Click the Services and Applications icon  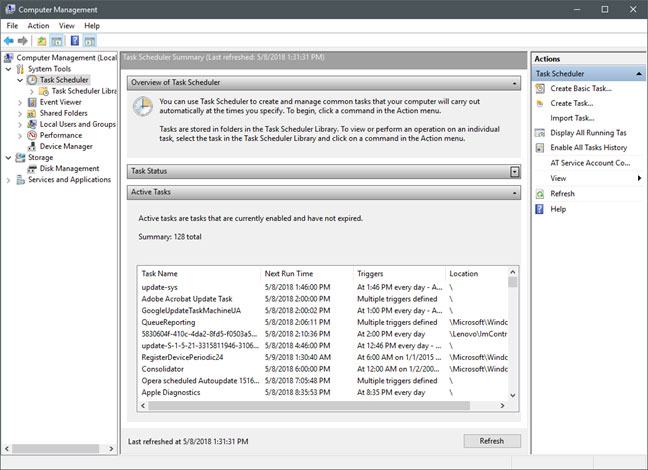click(x=20, y=179)
